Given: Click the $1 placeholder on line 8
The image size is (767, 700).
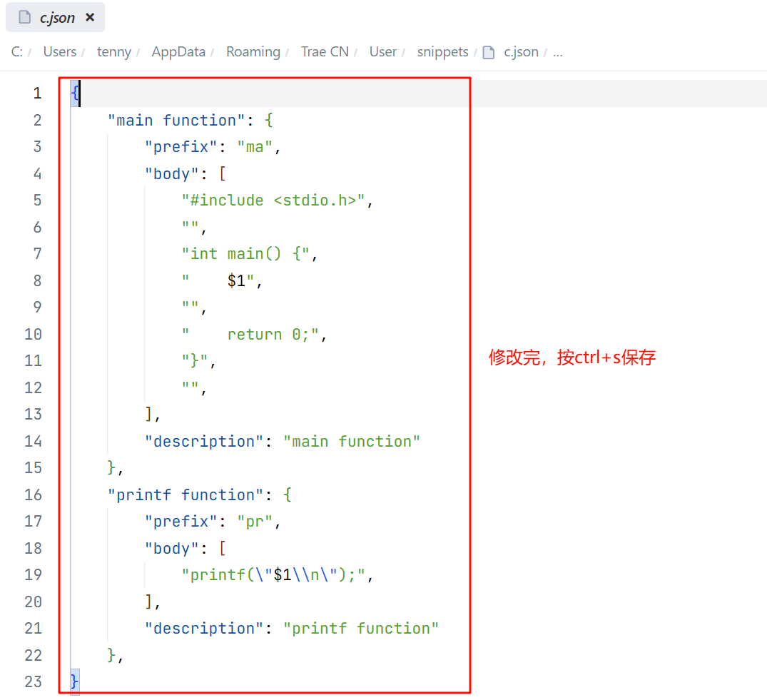Looking at the screenshot, I should [236, 280].
